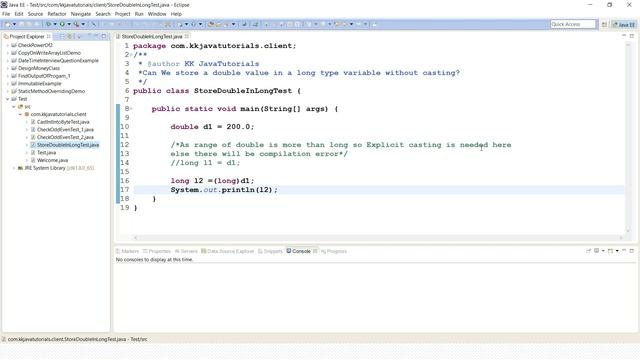
Task: Collapse the com.kkjavatutorials.client package
Action: click(20, 114)
